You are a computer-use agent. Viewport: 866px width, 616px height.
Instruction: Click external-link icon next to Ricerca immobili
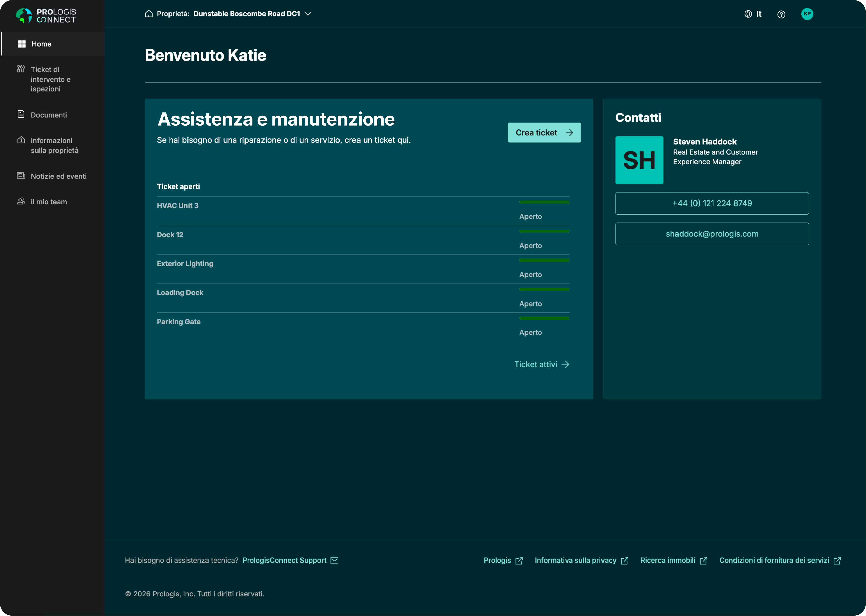(x=703, y=561)
